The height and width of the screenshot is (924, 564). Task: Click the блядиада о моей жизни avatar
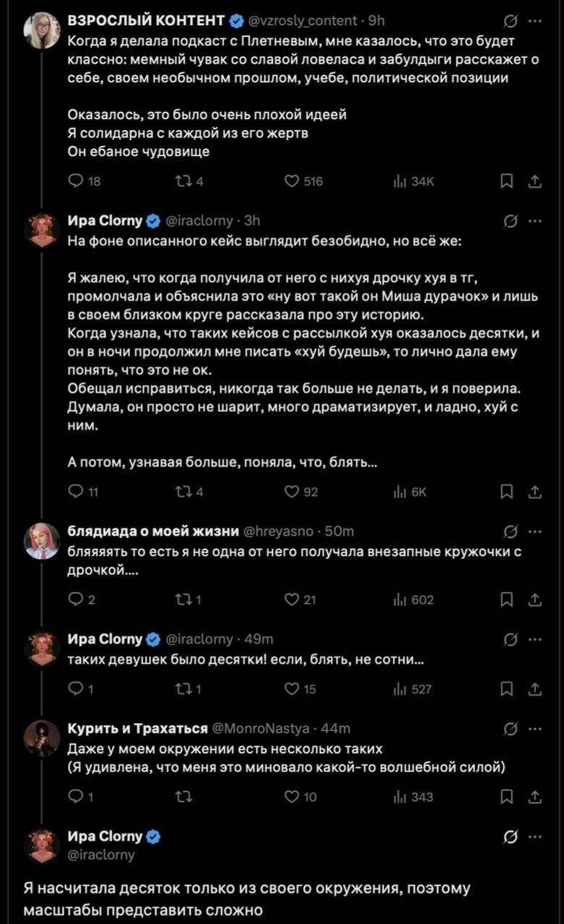42,541
